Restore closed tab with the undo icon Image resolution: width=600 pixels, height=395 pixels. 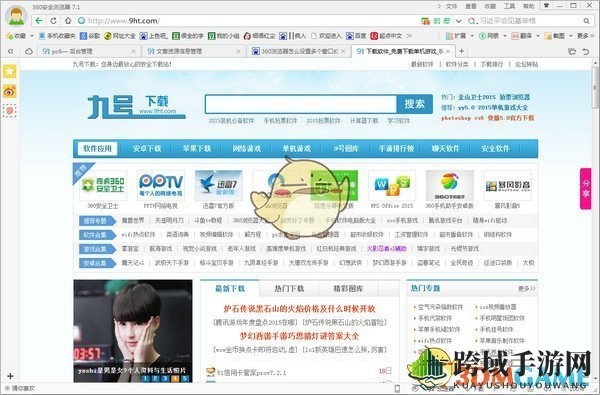(x=585, y=51)
